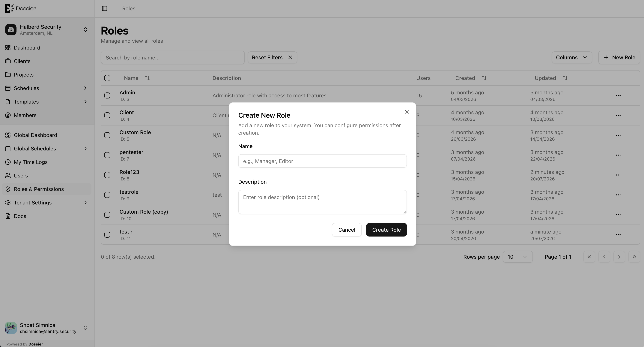Click Reset Filters button
644x347 pixels.
pyautogui.click(x=272, y=58)
